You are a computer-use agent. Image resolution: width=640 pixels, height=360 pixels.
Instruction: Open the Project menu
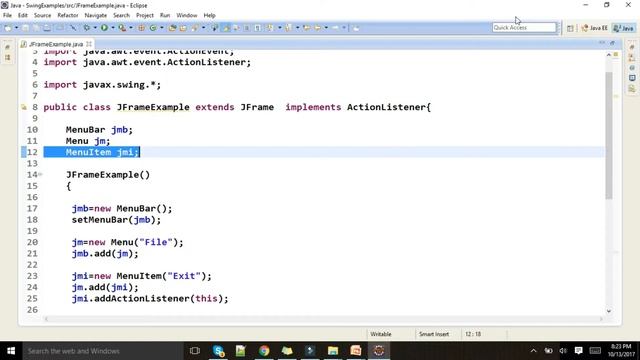145,16
